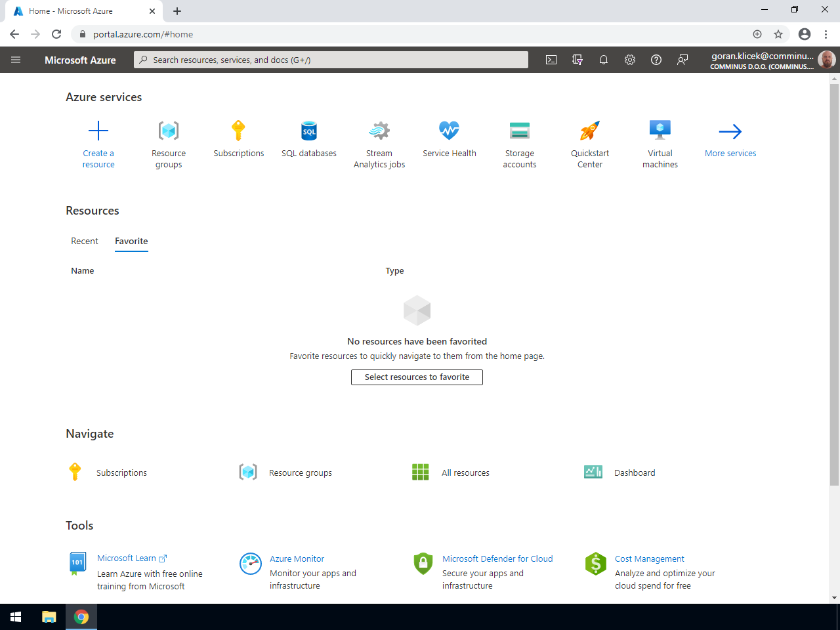Image resolution: width=840 pixels, height=630 pixels.
Task: Open the Azure Monitor link
Action: click(297, 559)
